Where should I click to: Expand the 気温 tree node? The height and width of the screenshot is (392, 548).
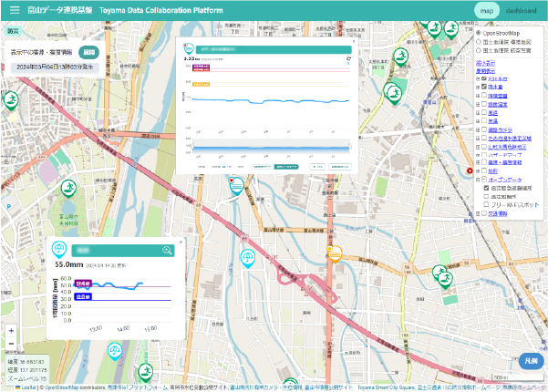pos(478,121)
